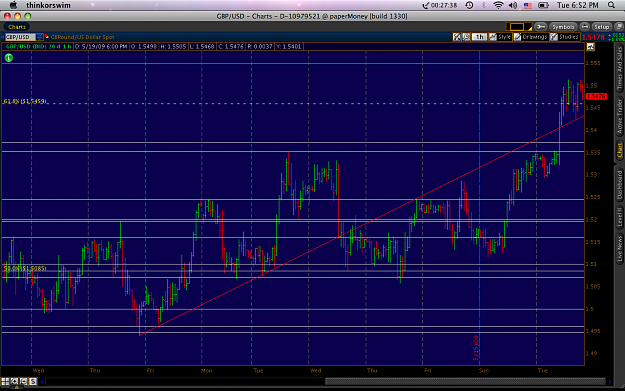Viewport: 625px width, 391px height.
Task: Click the chart icon above the price axis
Action: (590, 47)
